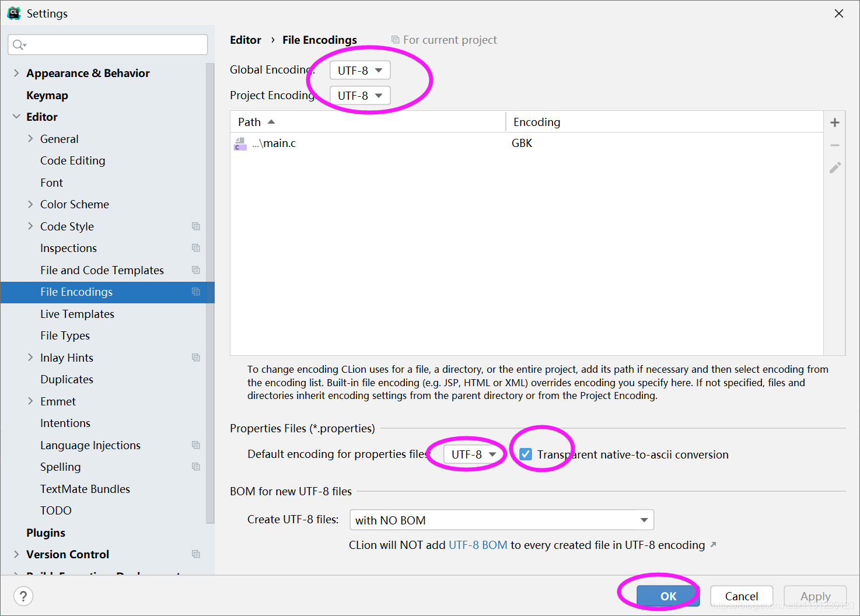Expand the Version Control section
The image size is (860, 616).
(16, 554)
